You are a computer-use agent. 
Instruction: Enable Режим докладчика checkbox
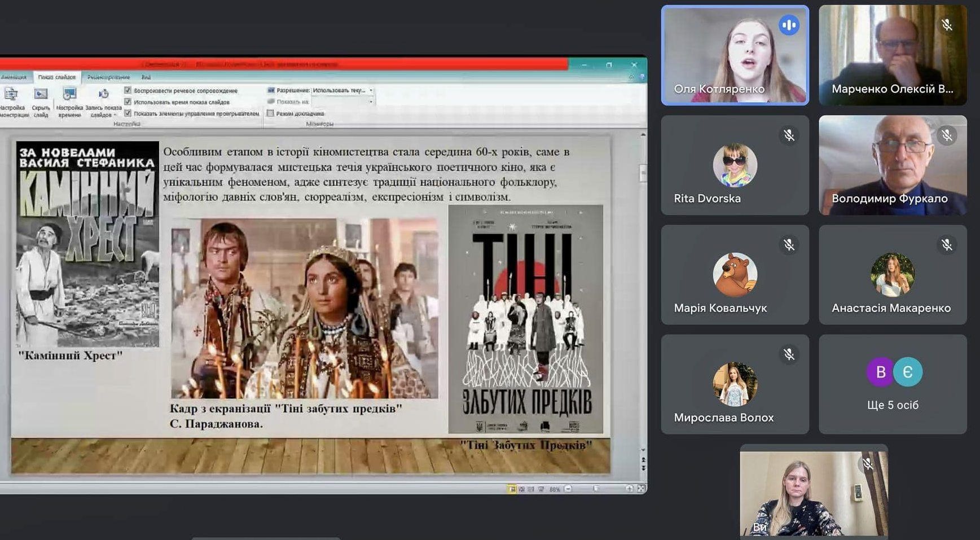coord(270,113)
